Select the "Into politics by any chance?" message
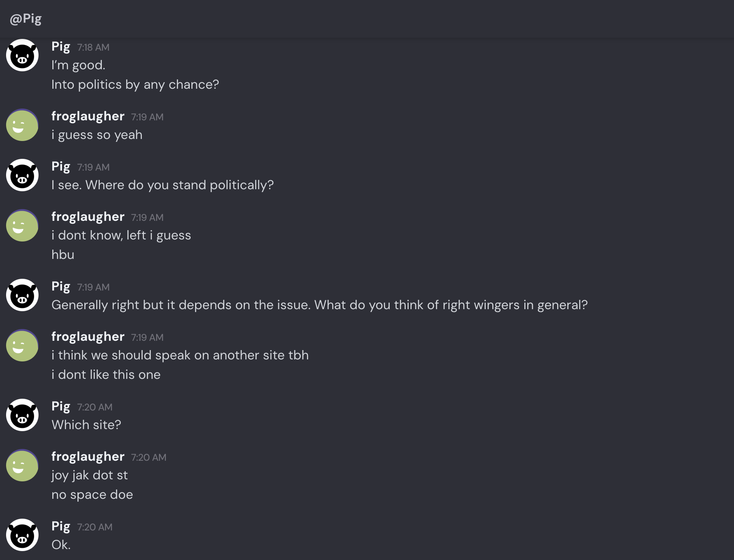 coord(135,85)
